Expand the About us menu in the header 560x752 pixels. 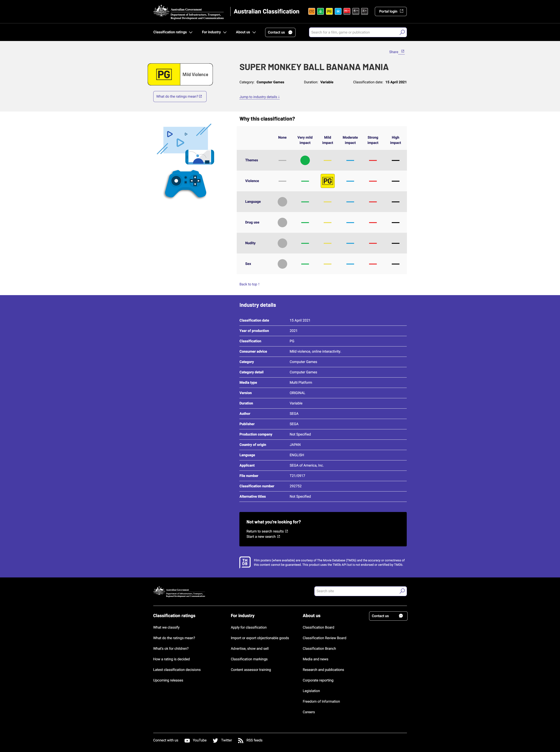pos(246,32)
